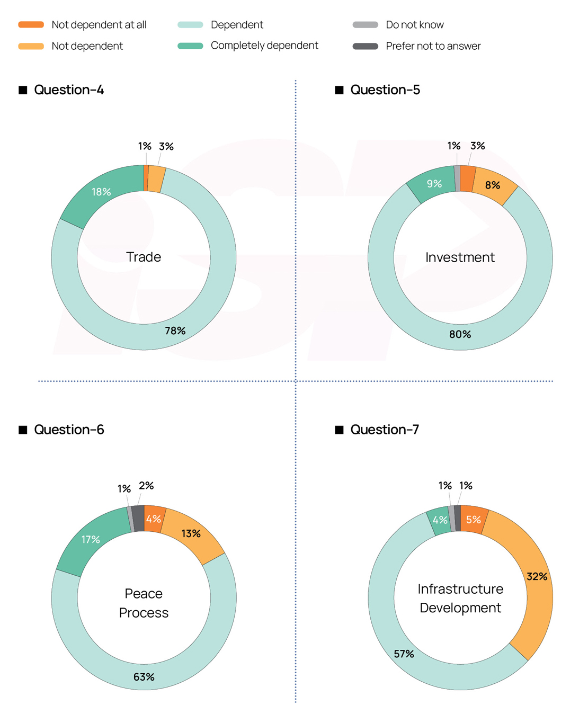The image size is (588, 723).
Task: Click the "Question-6" heading text
Action: (x=69, y=430)
